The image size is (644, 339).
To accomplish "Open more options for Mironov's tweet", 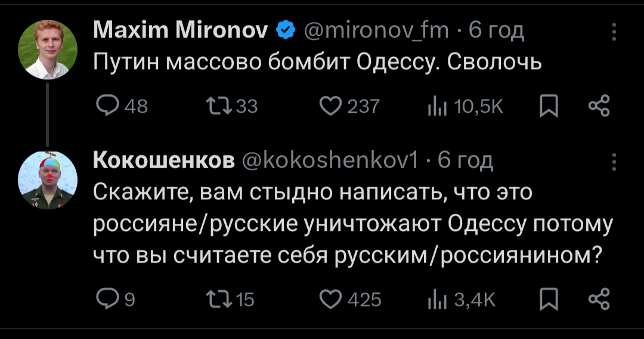I will coord(614,31).
